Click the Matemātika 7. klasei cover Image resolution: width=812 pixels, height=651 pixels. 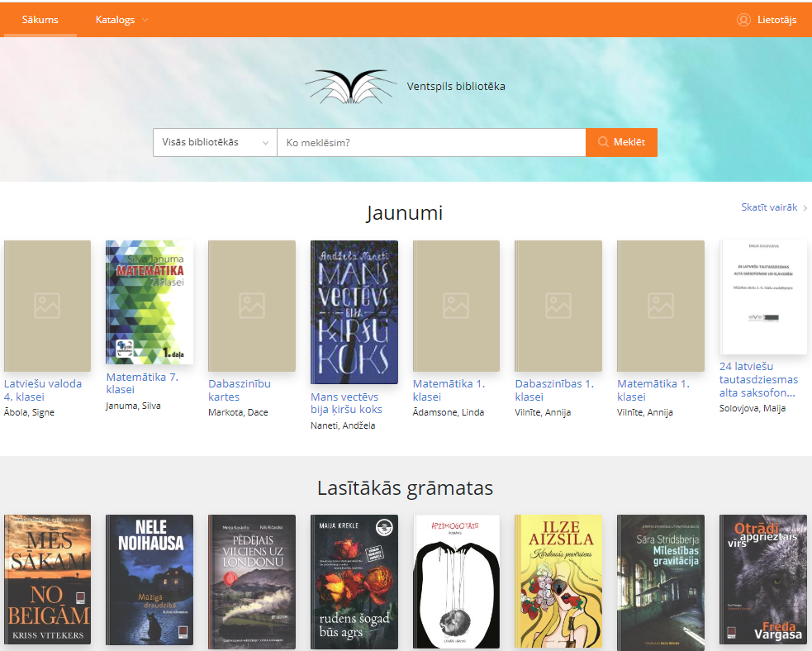coord(150,302)
